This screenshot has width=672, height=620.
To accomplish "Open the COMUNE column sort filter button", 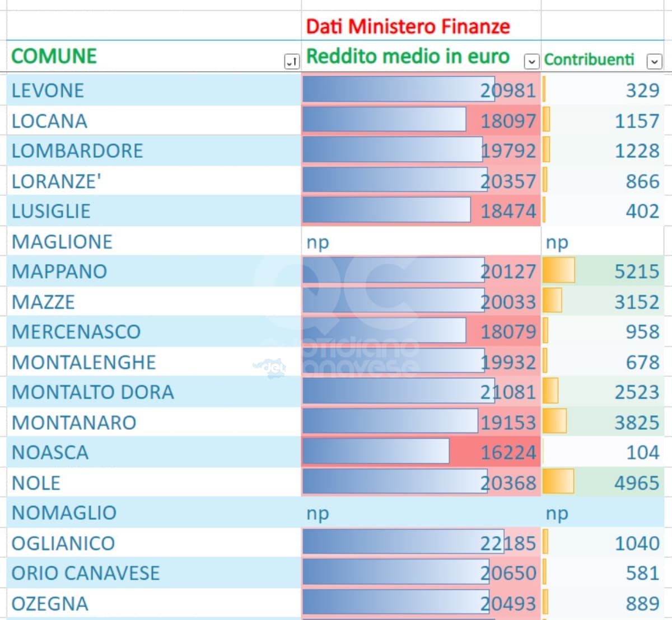I will point(291,62).
